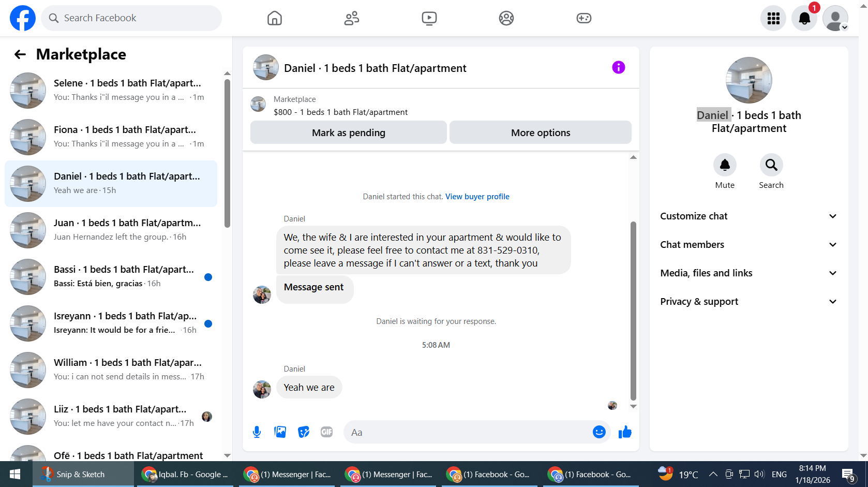Show hidden system tray icons
The image size is (868, 487).
tap(713, 474)
